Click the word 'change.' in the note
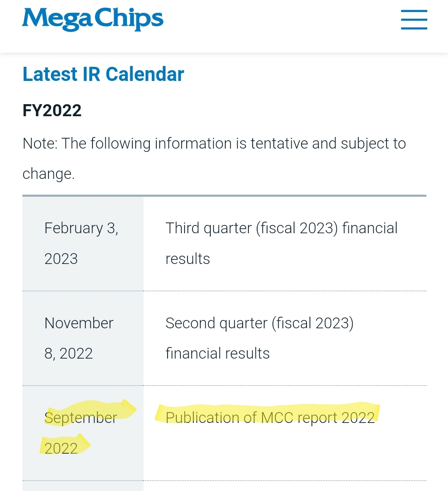The width and height of the screenshot is (448, 491). coord(49,174)
